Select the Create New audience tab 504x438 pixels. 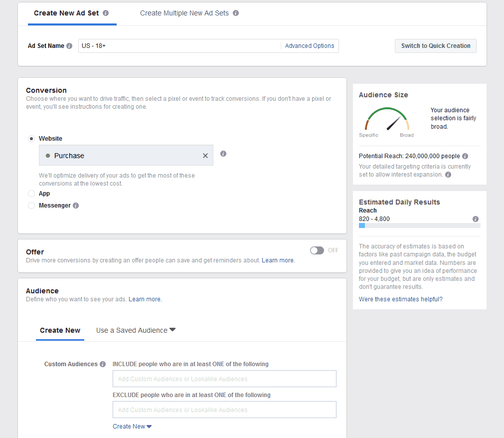(x=60, y=330)
